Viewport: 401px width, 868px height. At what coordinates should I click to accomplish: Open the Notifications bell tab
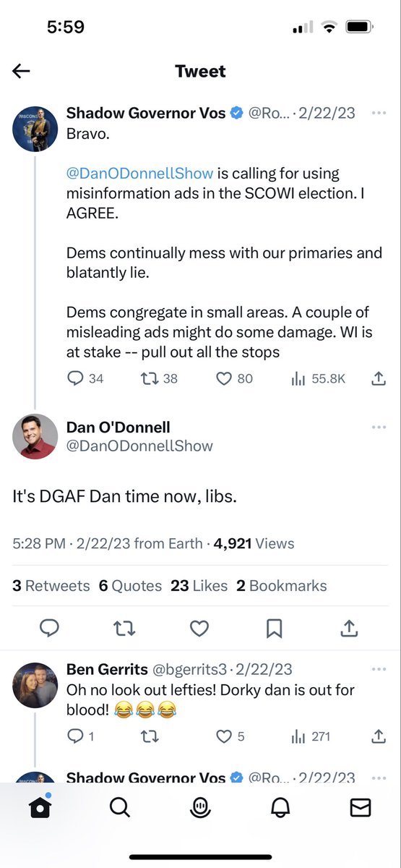(x=280, y=807)
